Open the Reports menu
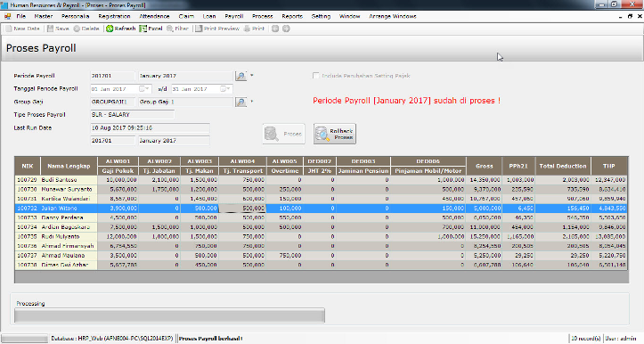Viewport: 644px width, 344px height. (x=292, y=16)
